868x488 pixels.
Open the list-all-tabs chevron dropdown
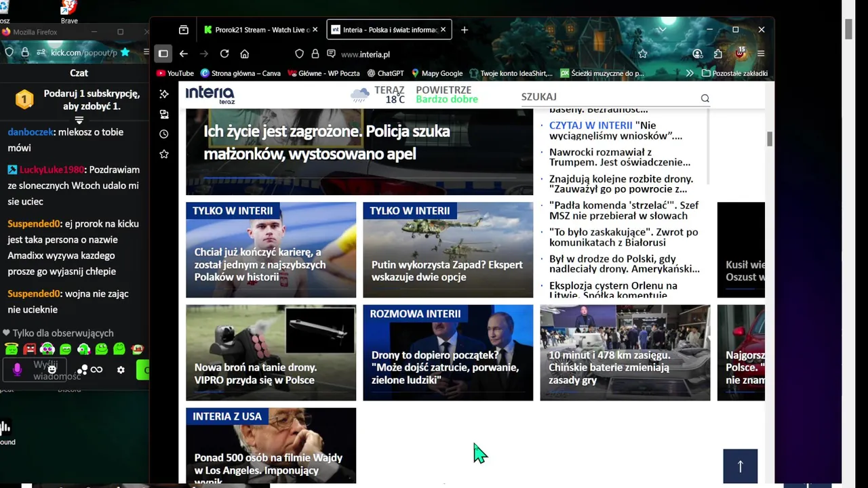pyautogui.click(x=662, y=30)
